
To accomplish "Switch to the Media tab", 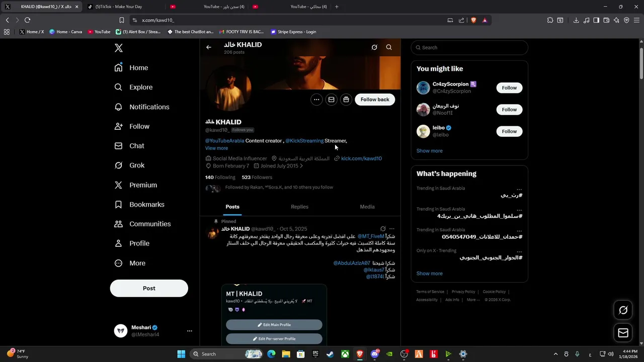I will pos(367,207).
